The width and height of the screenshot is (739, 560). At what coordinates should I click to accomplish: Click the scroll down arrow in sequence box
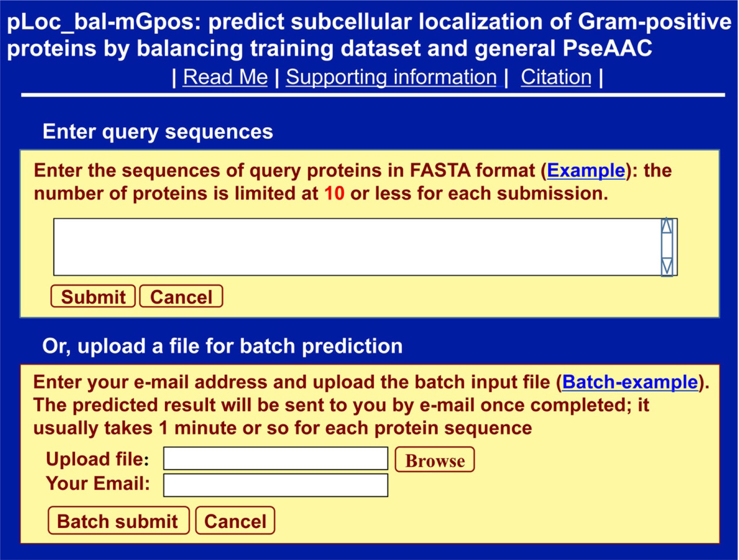point(666,266)
